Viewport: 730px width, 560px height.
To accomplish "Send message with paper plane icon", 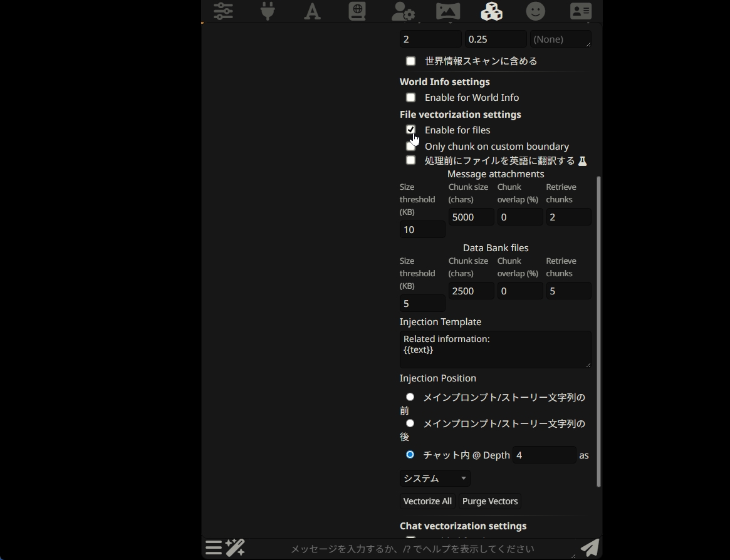I will 590,547.
